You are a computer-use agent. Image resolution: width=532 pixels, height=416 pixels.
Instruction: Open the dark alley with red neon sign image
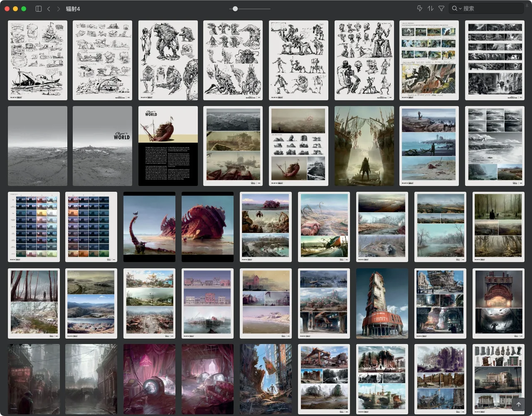point(34,379)
